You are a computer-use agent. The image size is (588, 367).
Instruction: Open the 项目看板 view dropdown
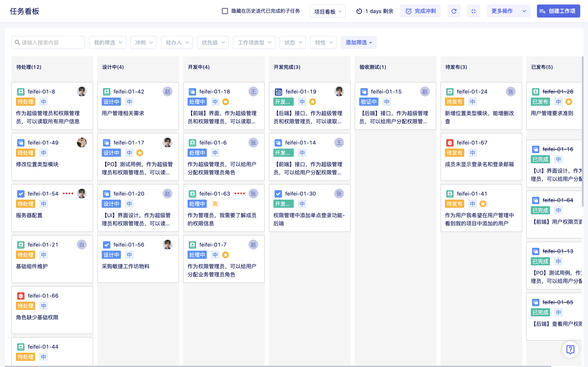tap(327, 11)
